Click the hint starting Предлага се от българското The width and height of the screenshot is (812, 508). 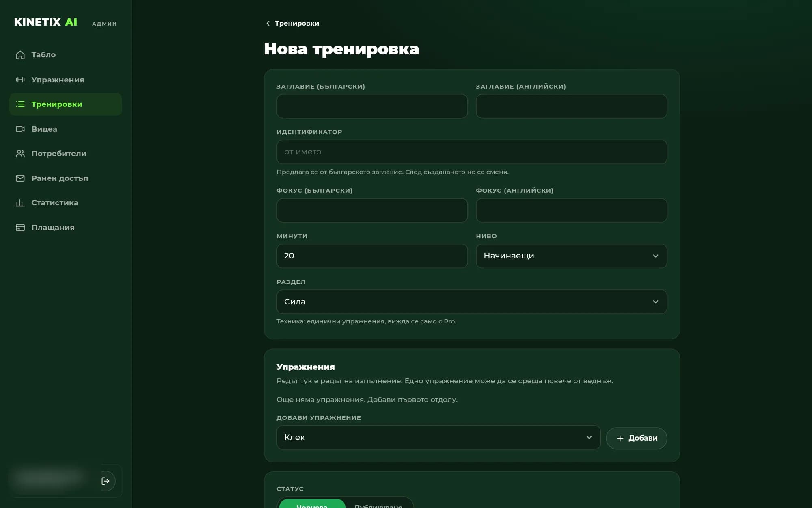(392, 172)
